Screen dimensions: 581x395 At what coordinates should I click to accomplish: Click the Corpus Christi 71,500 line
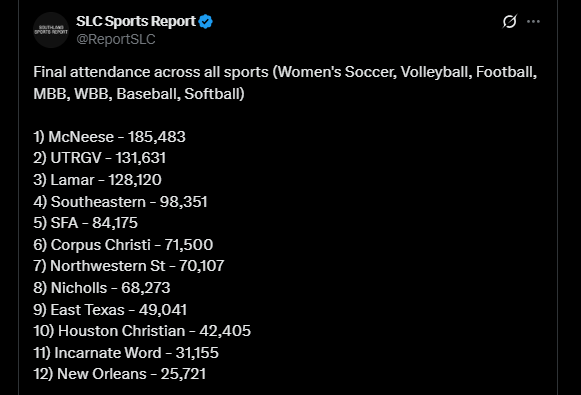point(123,245)
